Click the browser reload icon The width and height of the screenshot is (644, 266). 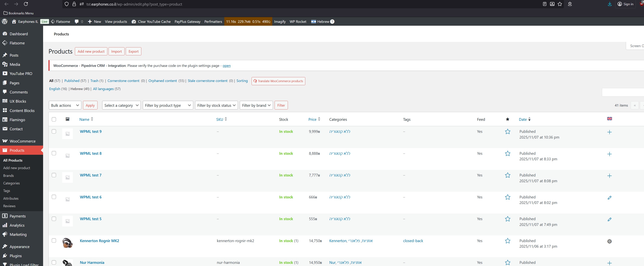(26, 4)
